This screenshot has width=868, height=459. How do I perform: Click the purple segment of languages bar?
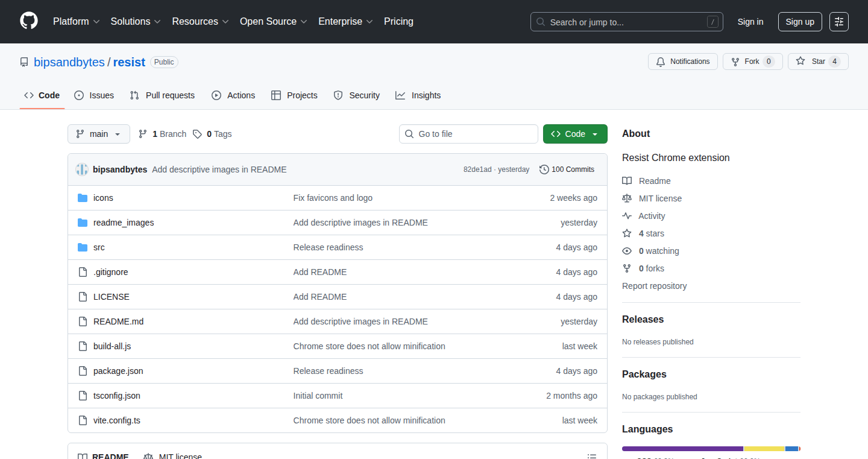pyautogui.click(x=682, y=449)
